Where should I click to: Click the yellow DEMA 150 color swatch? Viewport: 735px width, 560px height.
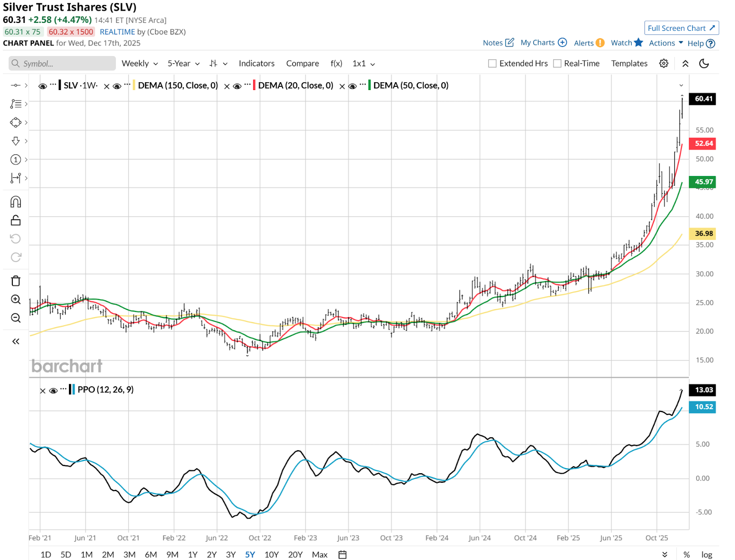(x=134, y=85)
